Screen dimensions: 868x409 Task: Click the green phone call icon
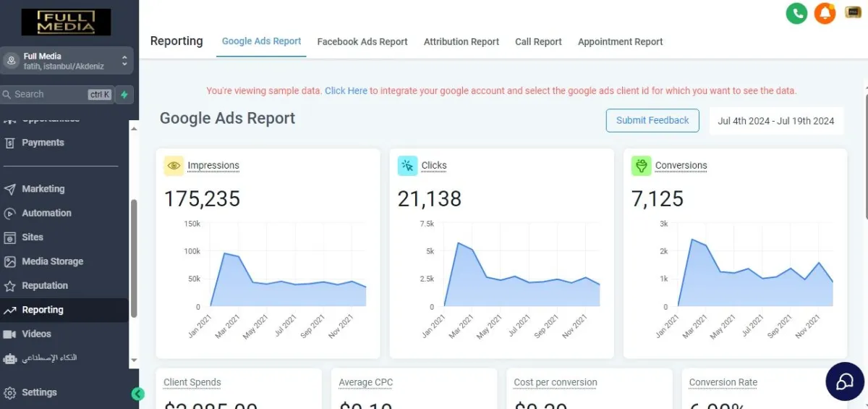(796, 13)
